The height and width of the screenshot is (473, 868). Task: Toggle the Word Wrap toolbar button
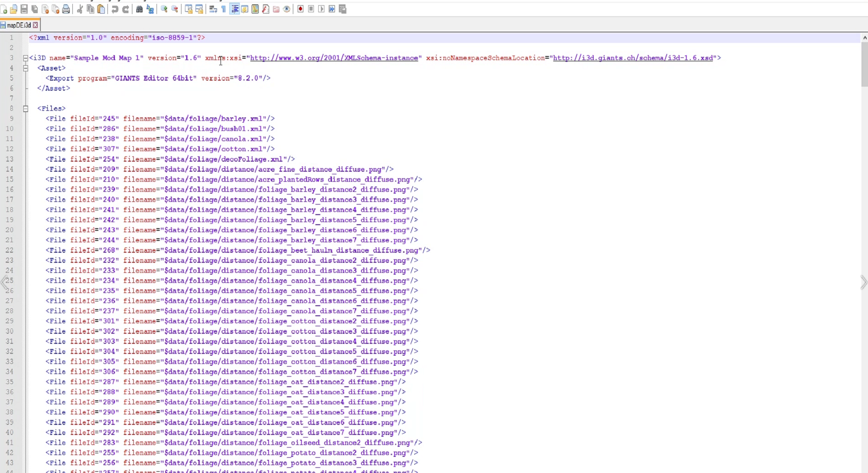click(213, 9)
